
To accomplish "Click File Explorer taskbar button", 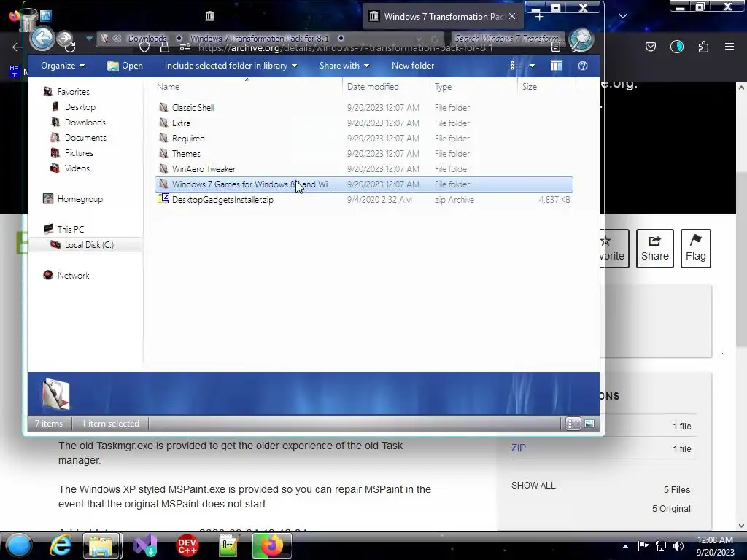I will tap(101, 545).
